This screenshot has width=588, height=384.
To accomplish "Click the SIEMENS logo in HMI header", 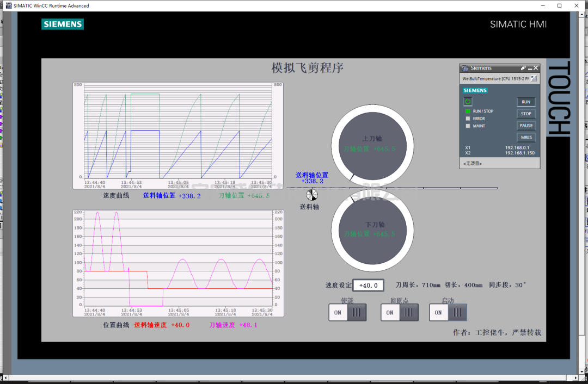I will pos(63,24).
